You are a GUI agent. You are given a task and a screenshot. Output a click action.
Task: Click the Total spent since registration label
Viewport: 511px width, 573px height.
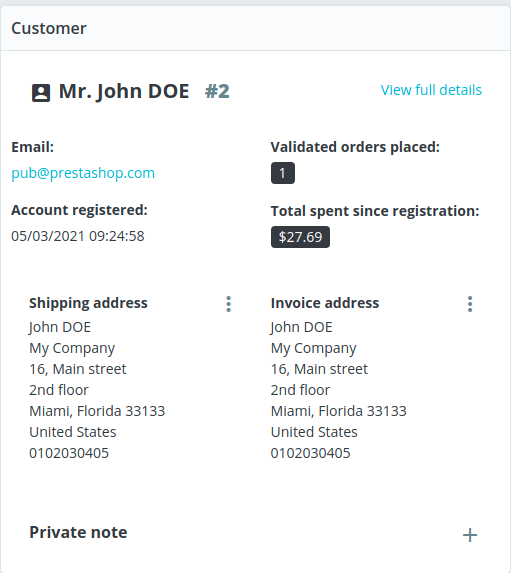point(375,211)
